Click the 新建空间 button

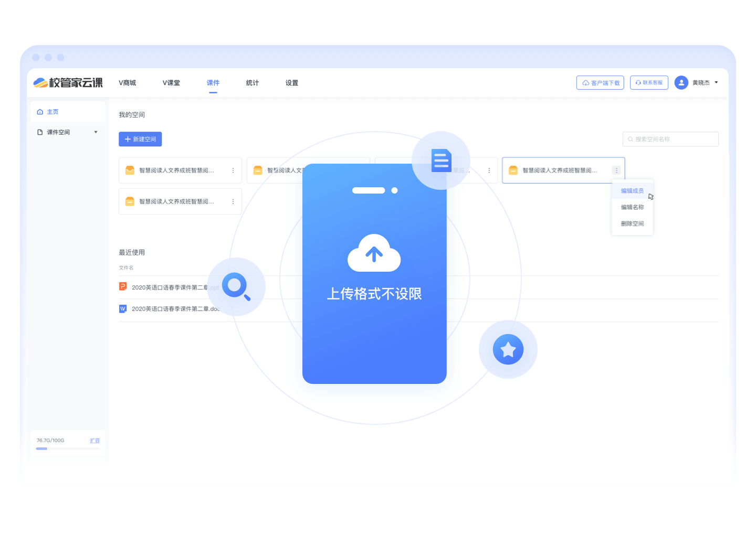[140, 139]
